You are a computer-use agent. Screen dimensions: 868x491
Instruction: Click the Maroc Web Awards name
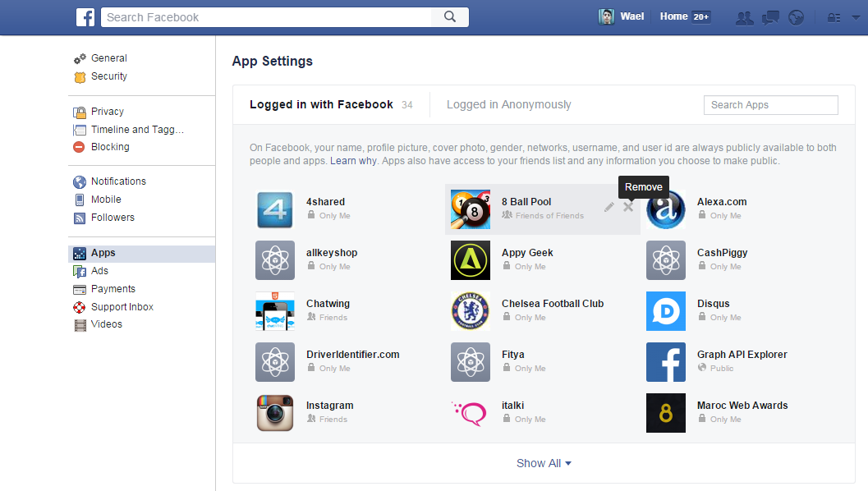point(742,406)
